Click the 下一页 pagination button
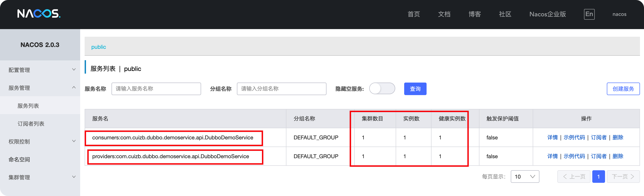Screen dimensions: 644x196 coord(623,177)
